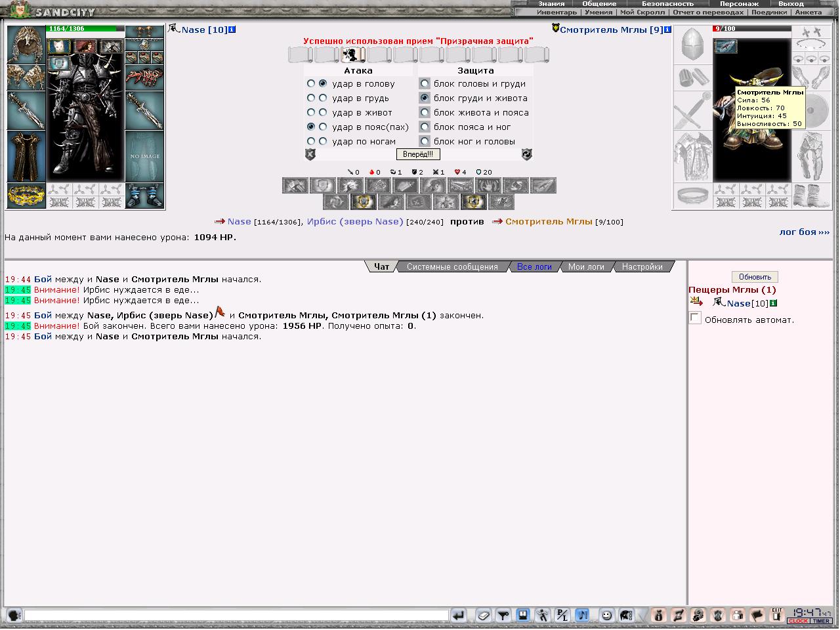
Task: Click the Ирбис pet portrait thumbnail
Action: [59, 47]
